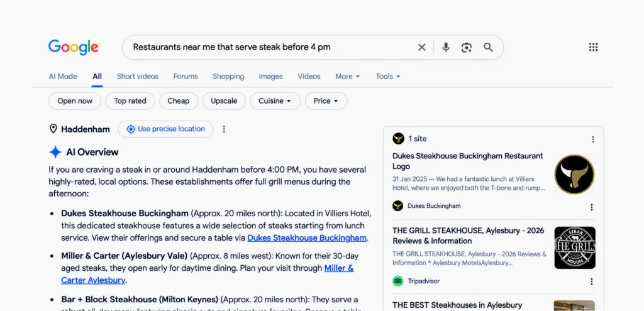
Task: Clear the search query with the X icon
Action: [422, 47]
